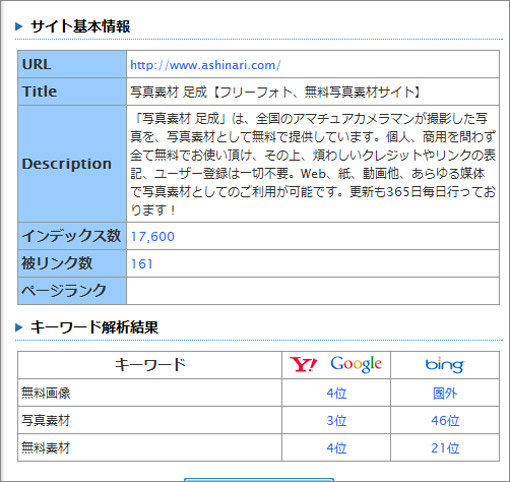Click the 無料素材 keyword cell
Screen dimensions: 510x482
150,447
